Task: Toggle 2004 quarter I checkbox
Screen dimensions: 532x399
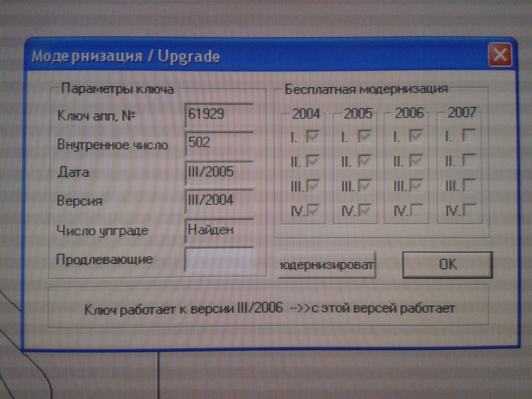Action: point(313,136)
